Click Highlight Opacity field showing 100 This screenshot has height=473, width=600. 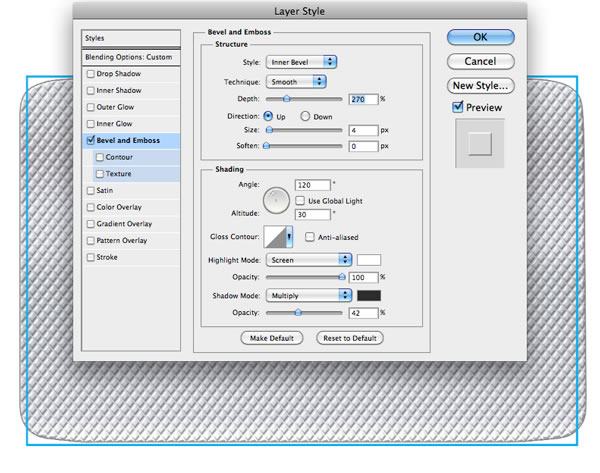coord(363,277)
